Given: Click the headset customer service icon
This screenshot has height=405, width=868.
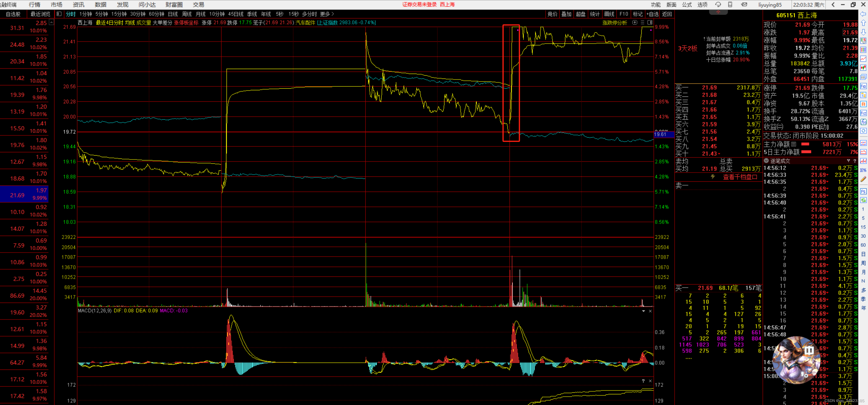Looking at the screenshot, I should pyautogui.click(x=718, y=5).
